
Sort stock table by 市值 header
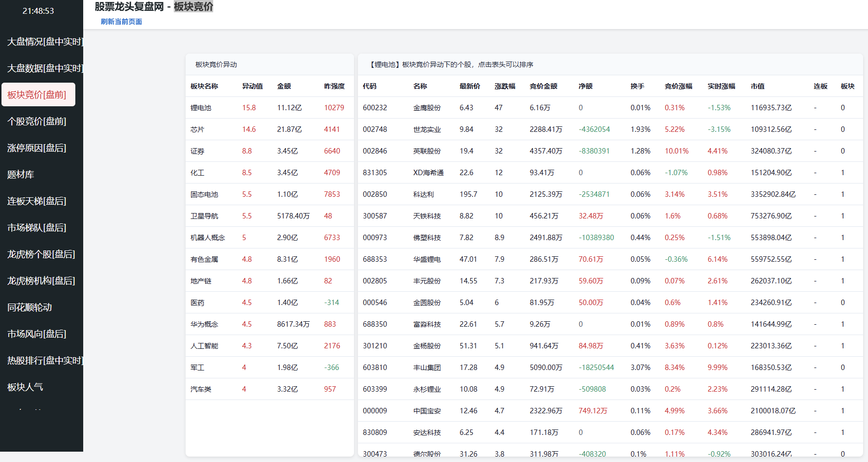tap(757, 86)
